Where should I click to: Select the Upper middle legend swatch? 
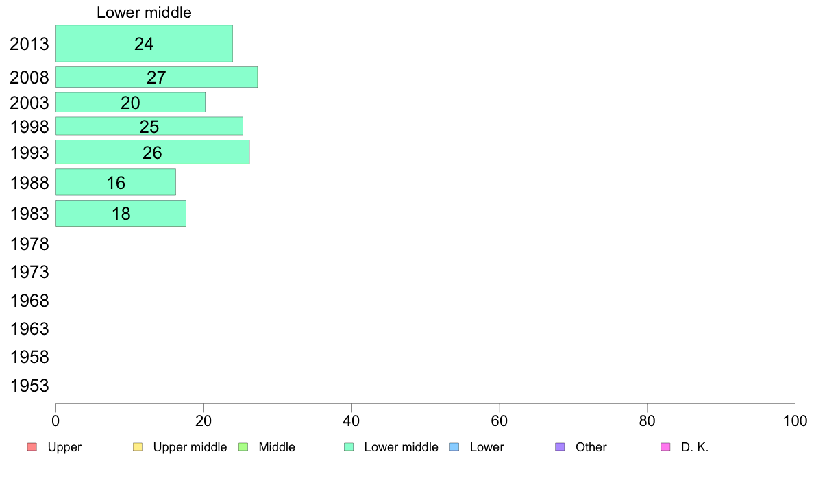pos(138,447)
